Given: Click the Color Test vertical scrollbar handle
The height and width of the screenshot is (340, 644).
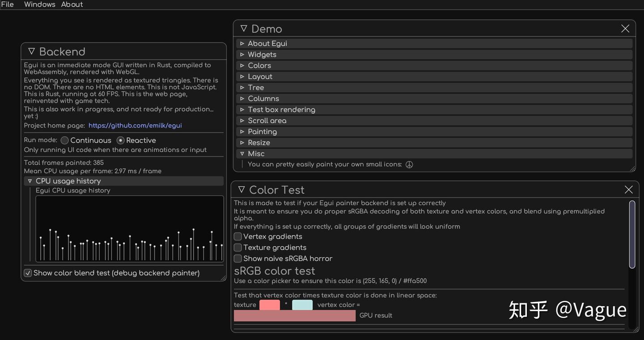Looking at the screenshot, I should click(x=632, y=235).
